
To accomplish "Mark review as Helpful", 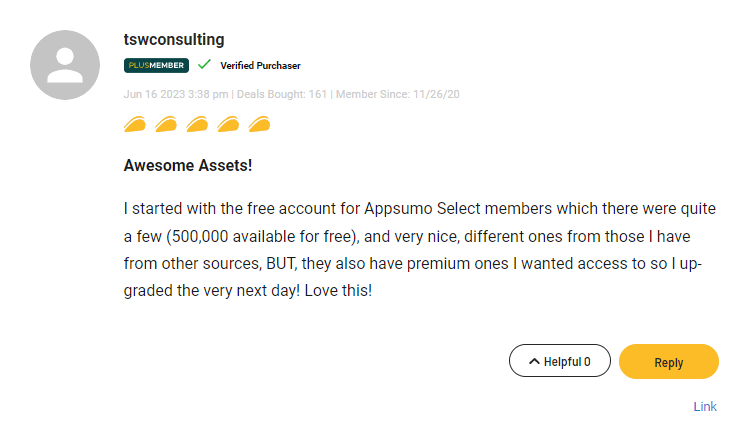I will tap(559, 361).
